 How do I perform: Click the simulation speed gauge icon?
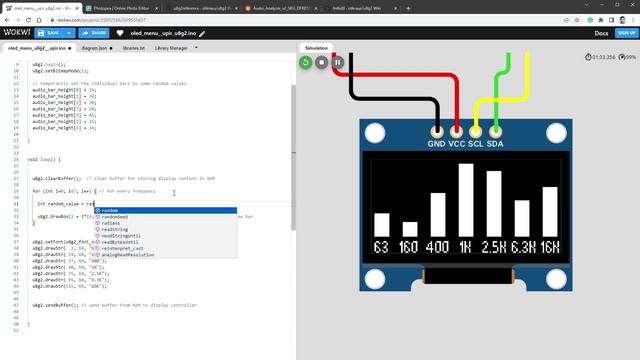622,57
